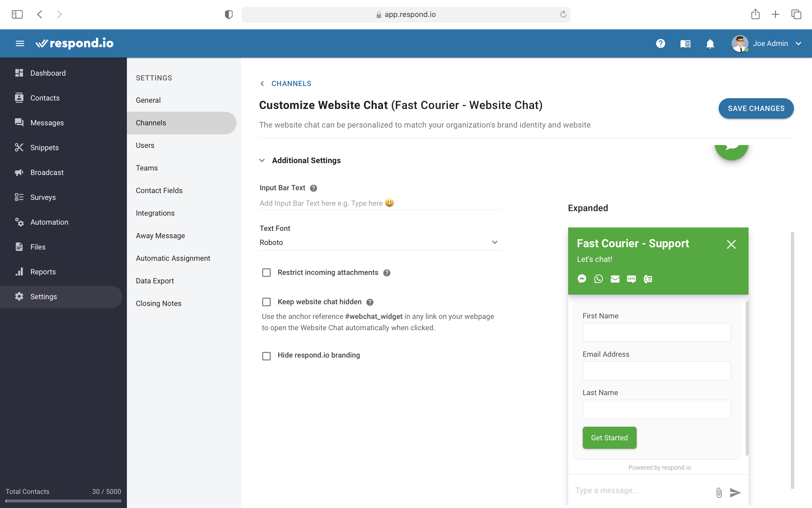812x508 pixels.
Task: Close the Fast Courier - Support chat preview
Action: tap(731, 244)
